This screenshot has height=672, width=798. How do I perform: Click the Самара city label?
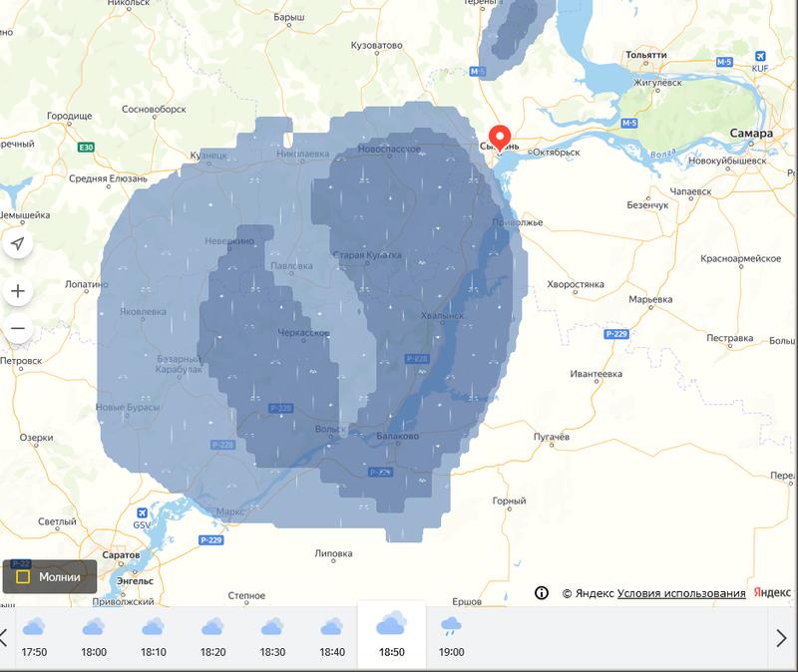pos(750,134)
